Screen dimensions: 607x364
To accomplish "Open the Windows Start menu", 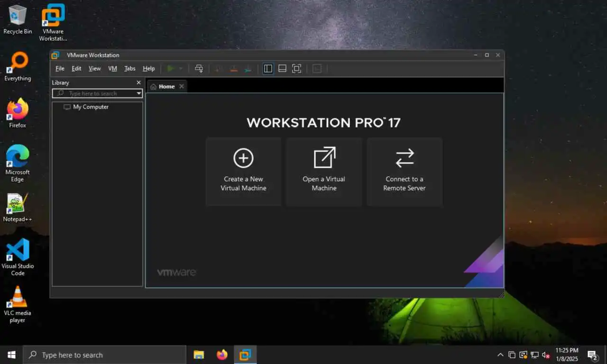I will point(11,355).
